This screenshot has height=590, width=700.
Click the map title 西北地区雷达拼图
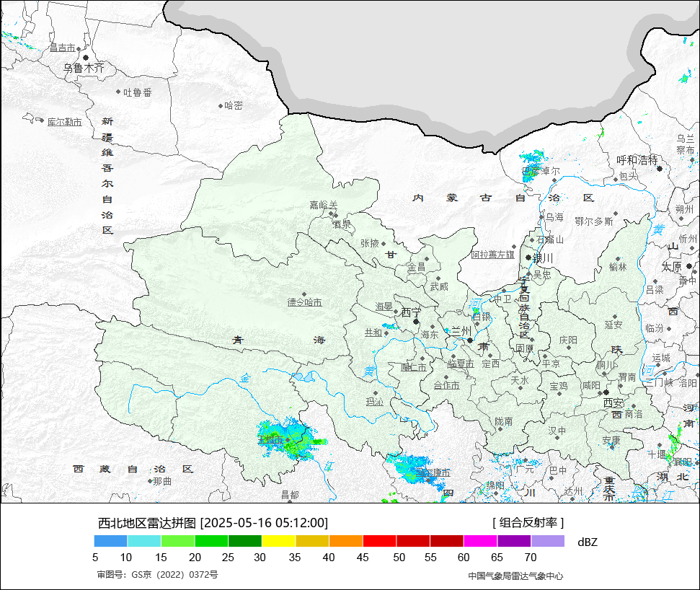(147, 522)
